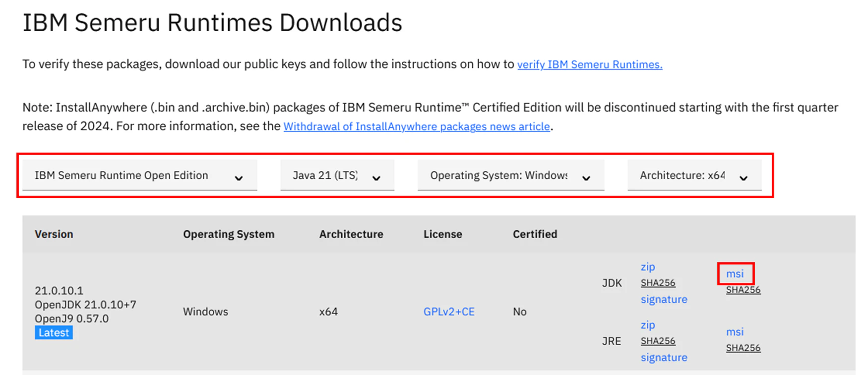Download the JDK zip signature

pos(664,299)
